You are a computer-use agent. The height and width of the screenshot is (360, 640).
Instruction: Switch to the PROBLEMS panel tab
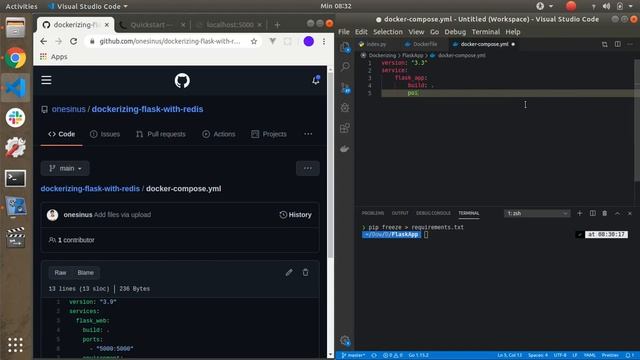tap(373, 213)
